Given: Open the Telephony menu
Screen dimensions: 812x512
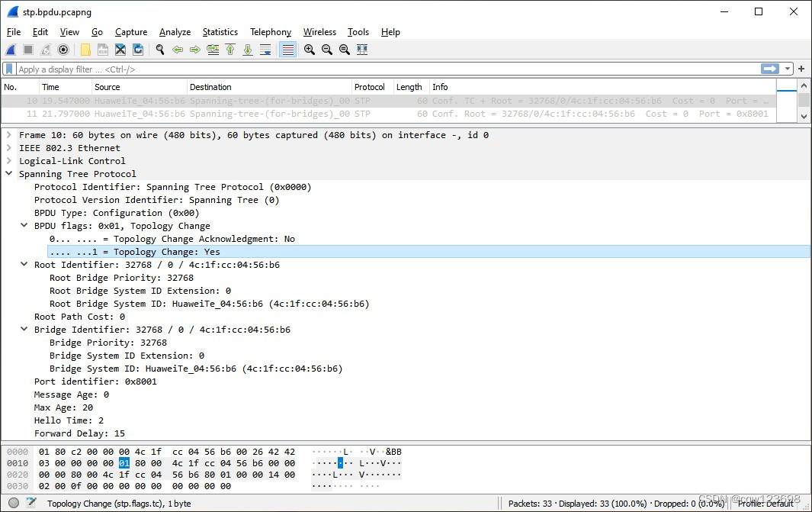Looking at the screenshot, I should [x=271, y=32].
